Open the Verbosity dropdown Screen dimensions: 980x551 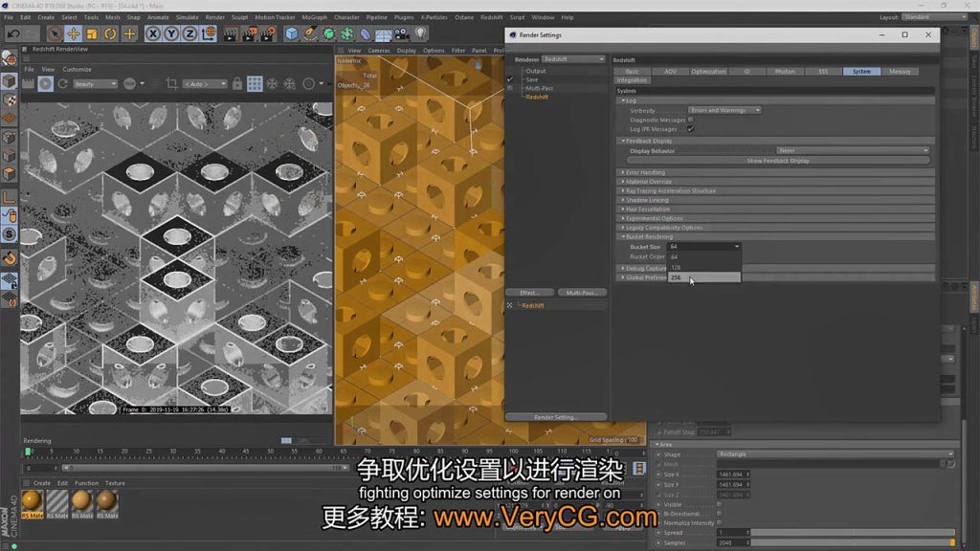(x=724, y=110)
